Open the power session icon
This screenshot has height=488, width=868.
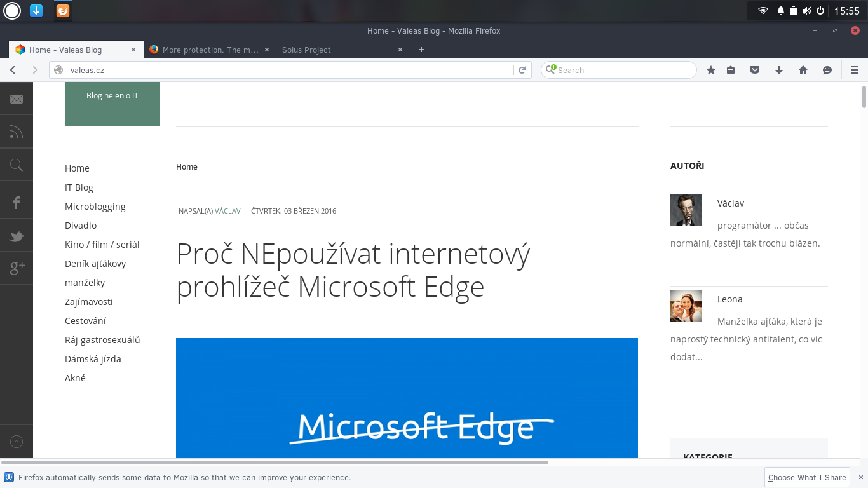pyautogui.click(x=820, y=11)
